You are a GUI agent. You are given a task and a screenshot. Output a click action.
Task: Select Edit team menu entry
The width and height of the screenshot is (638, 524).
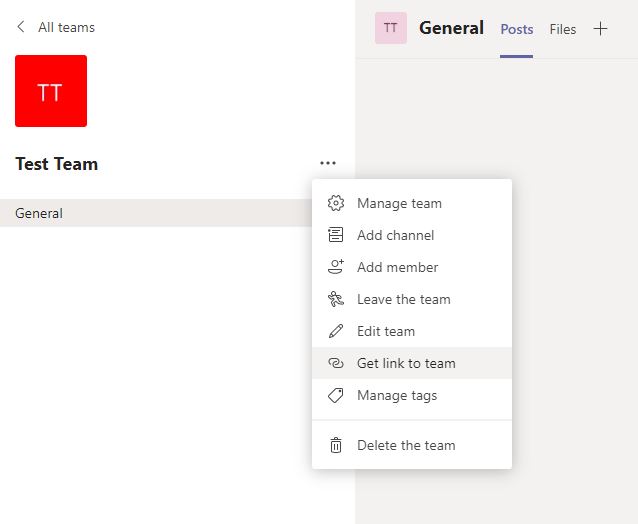pyautogui.click(x=412, y=331)
